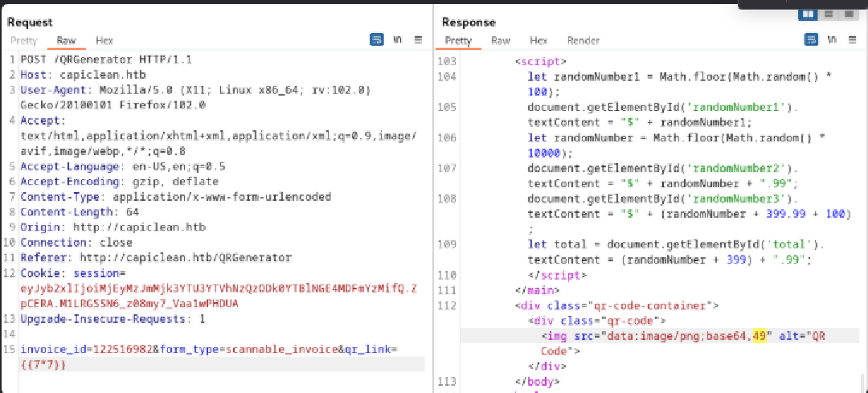Click the highlighted 49 in response
868x393 pixels.
(759, 336)
